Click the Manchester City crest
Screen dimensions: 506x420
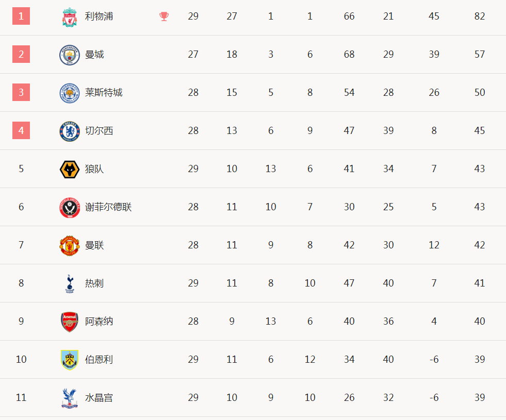70,55
